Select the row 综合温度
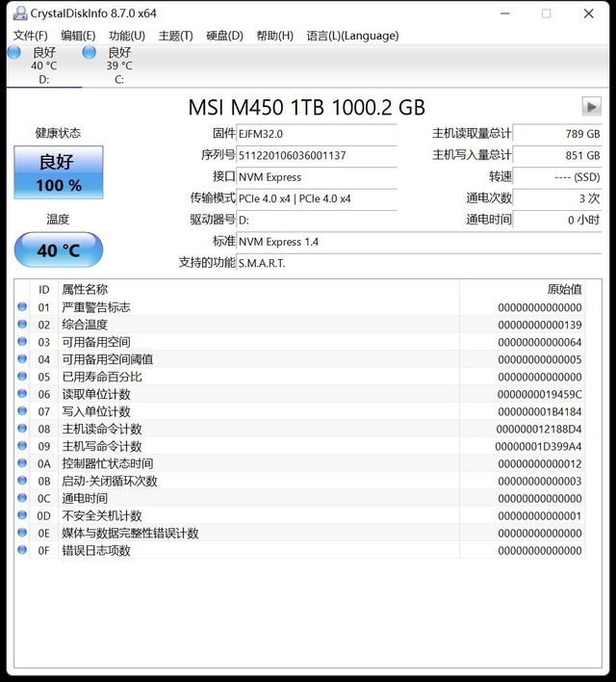Viewport: 616px width, 682px height. [301, 325]
